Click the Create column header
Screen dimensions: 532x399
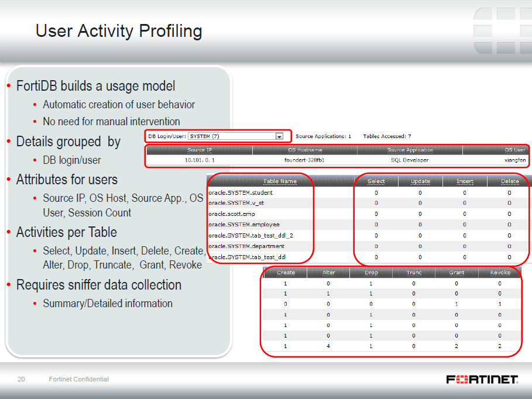click(x=286, y=273)
